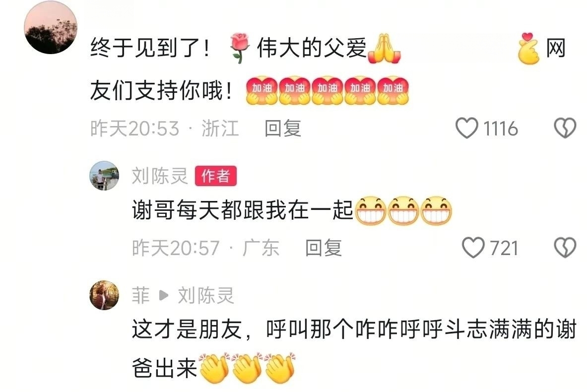Image resolution: width=587 pixels, height=392 pixels.
Task: Reply to the 浙江 comment via 回复
Action: [283, 129]
